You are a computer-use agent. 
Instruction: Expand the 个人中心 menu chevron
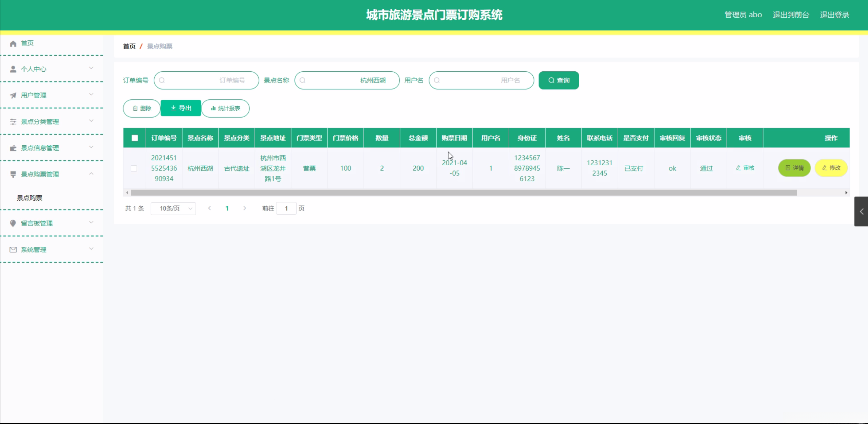[x=91, y=68]
